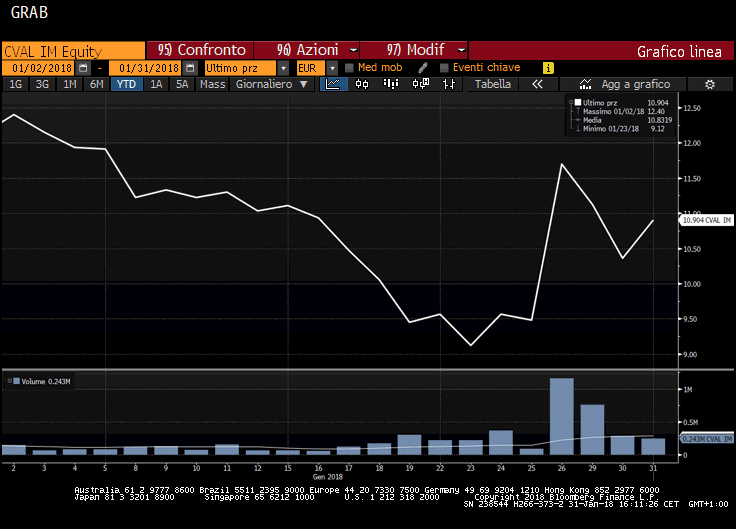Toggle the Ultimo prz legend marker
Viewport: 736px width, 529px height.
click(574, 102)
